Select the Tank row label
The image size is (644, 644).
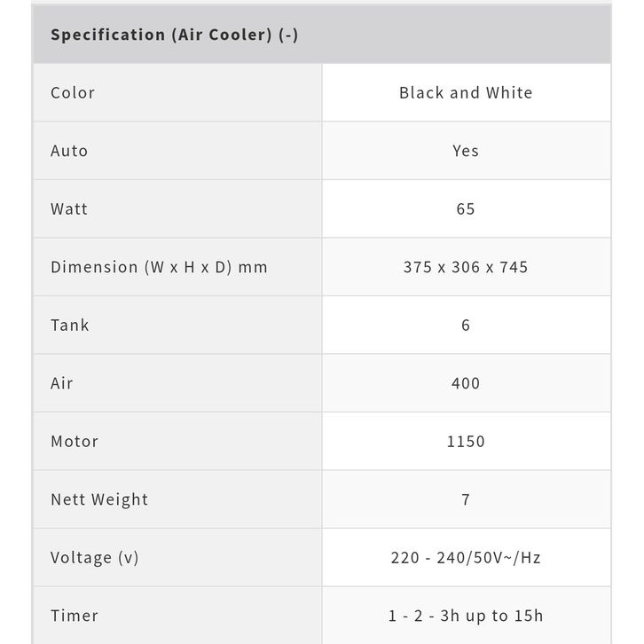[x=70, y=326]
